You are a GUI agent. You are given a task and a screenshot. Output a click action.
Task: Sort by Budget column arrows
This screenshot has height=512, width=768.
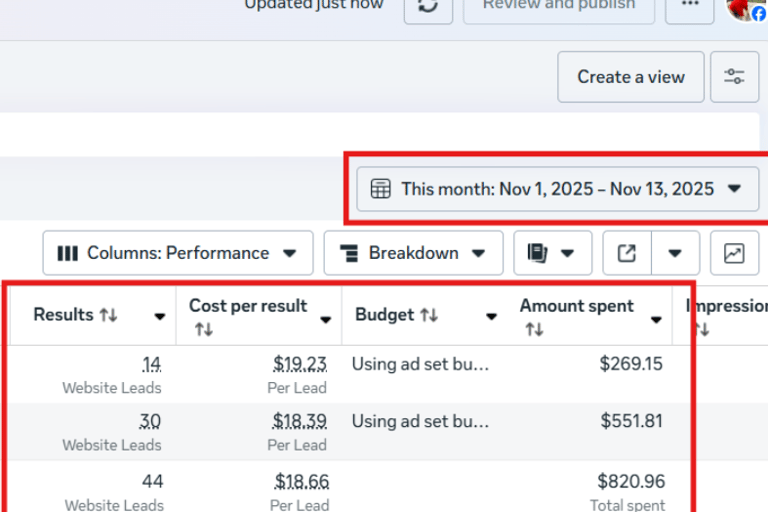[x=429, y=315]
